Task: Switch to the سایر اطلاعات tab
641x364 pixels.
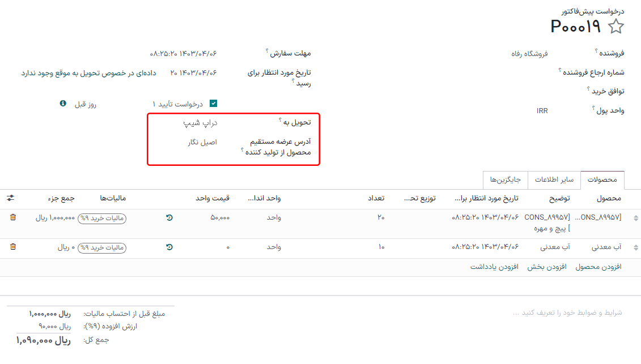Action: coord(554,180)
